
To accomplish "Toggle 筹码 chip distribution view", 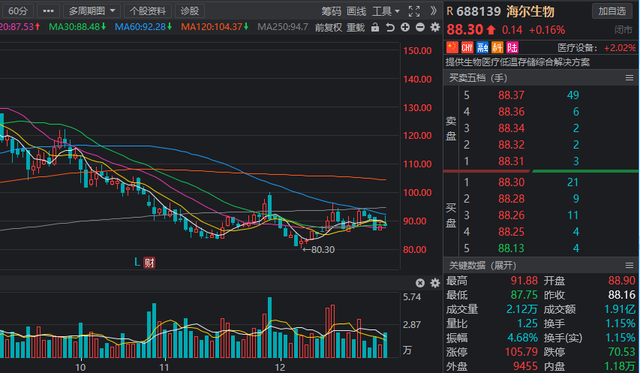I will (331, 11).
